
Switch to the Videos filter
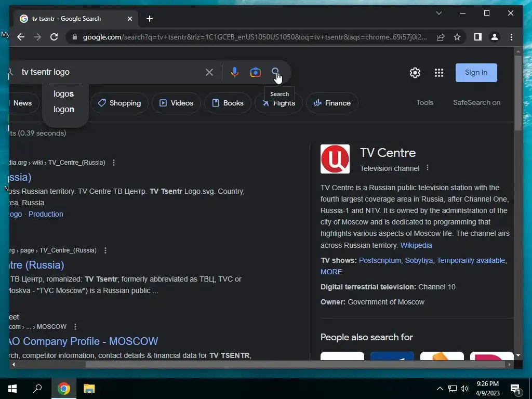click(176, 103)
